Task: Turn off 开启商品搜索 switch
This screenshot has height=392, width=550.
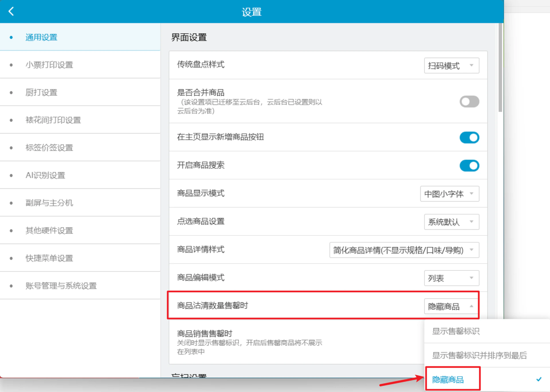Action: pyautogui.click(x=469, y=166)
